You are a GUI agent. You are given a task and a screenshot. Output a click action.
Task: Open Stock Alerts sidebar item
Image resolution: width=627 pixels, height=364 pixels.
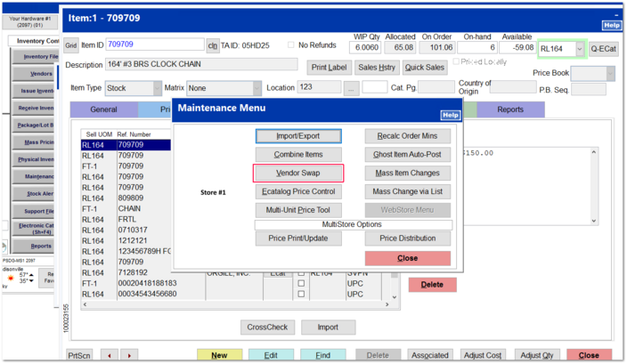[36, 194]
